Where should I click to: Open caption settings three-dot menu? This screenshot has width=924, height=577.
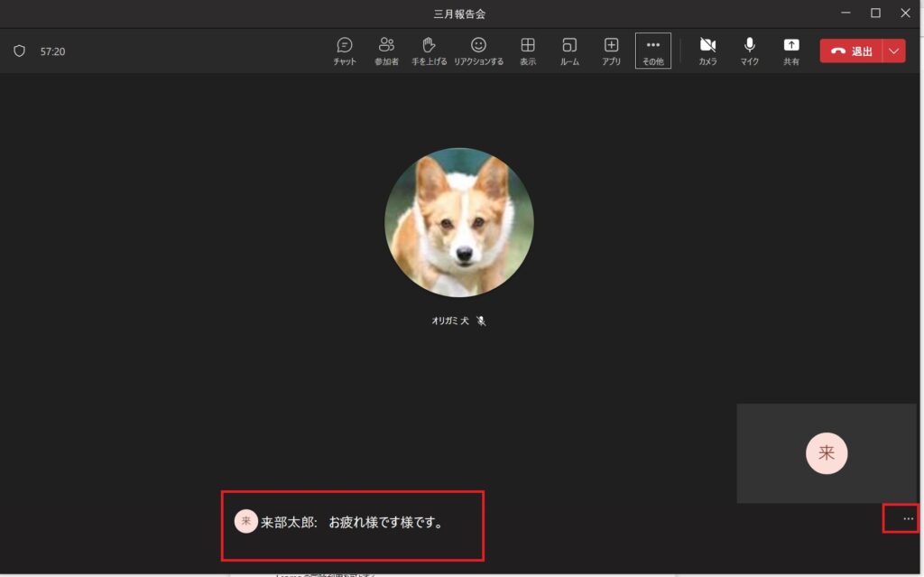point(908,518)
